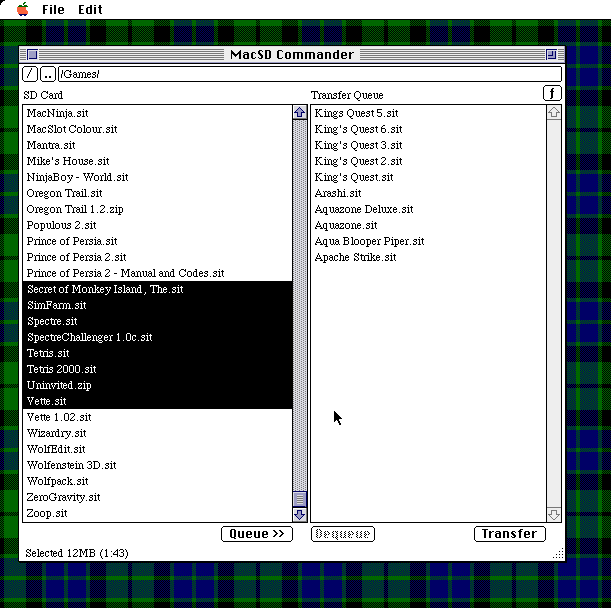This screenshot has height=608, width=611.
Task: Select Wolfpack.sit
Action: [x=157, y=481]
